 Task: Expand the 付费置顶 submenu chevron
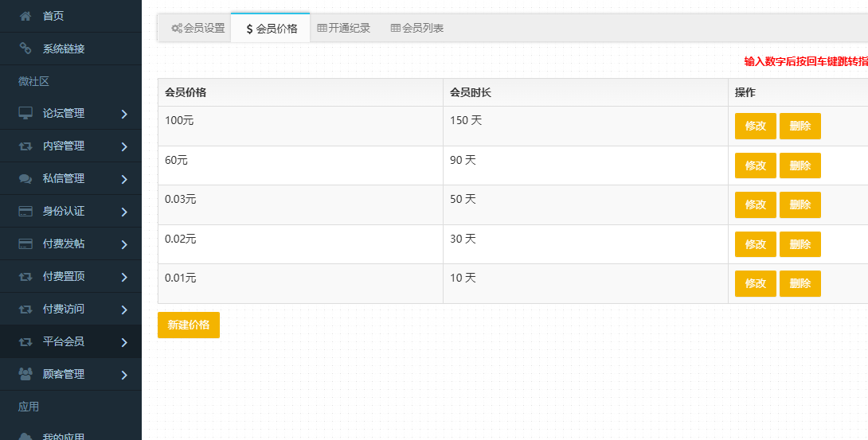[x=124, y=277]
